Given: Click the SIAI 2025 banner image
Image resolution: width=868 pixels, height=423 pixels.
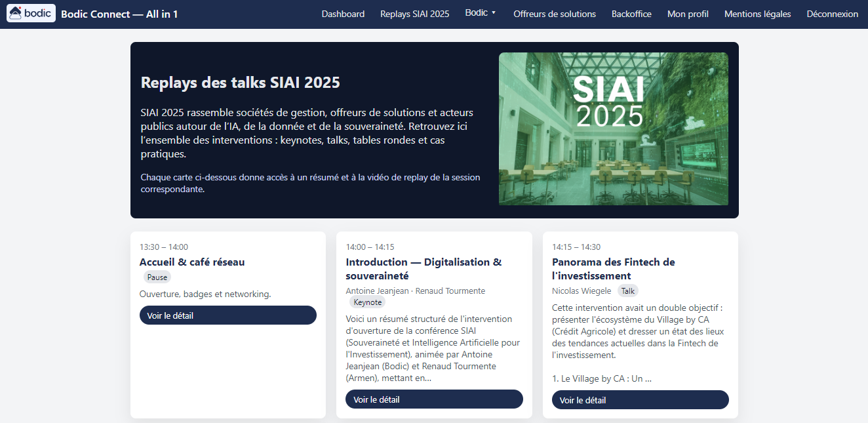Looking at the screenshot, I should [614, 129].
